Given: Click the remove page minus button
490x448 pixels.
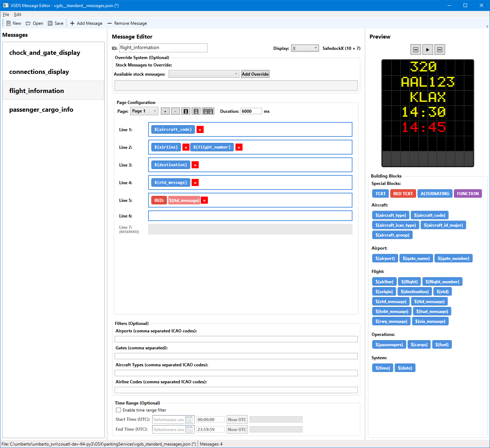Looking at the screenshot, I should pyautogui.click(x=175, y=111).
